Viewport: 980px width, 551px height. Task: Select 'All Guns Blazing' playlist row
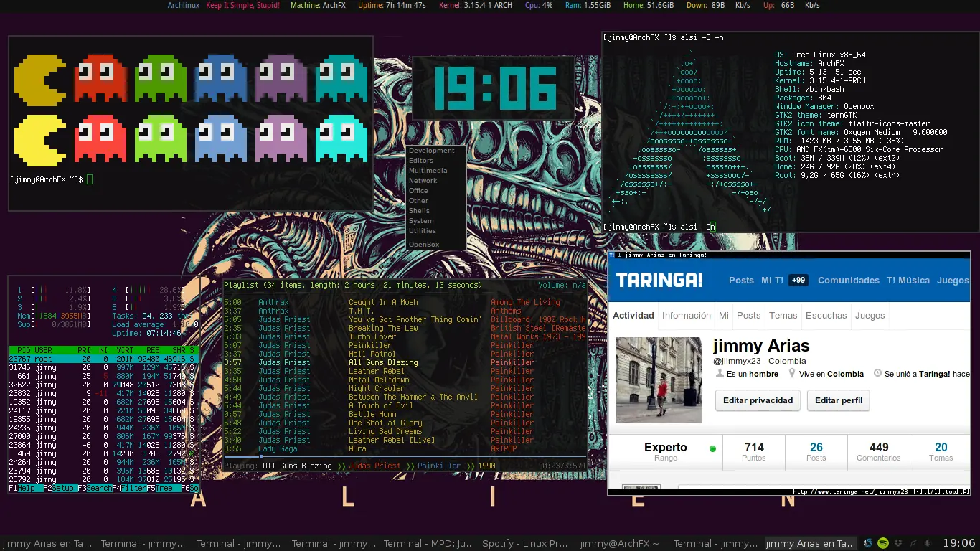pyautogui.click(x=405, y=362)
